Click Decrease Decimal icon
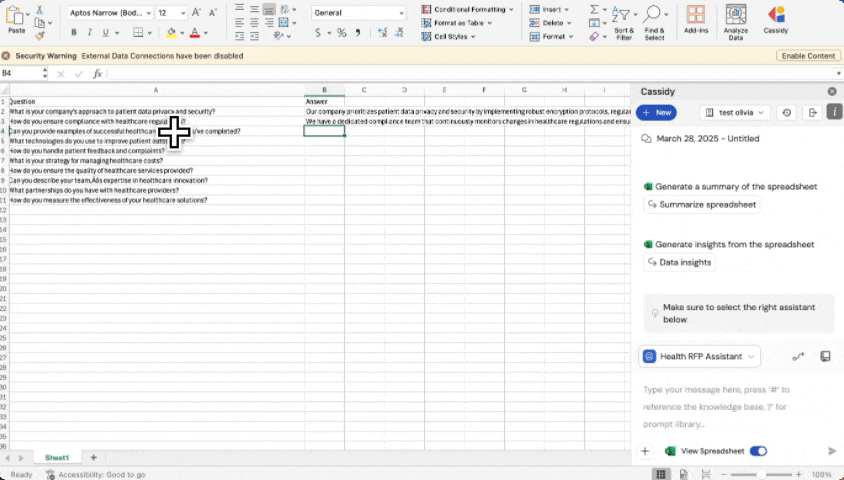The width and height of the screenshot is (844, 480). 399,33
